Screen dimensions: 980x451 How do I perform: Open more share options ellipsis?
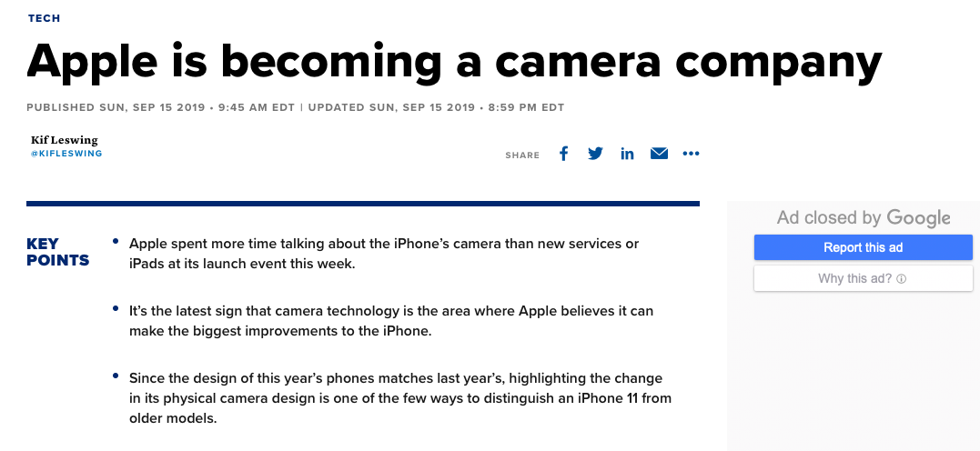point(692,154)
